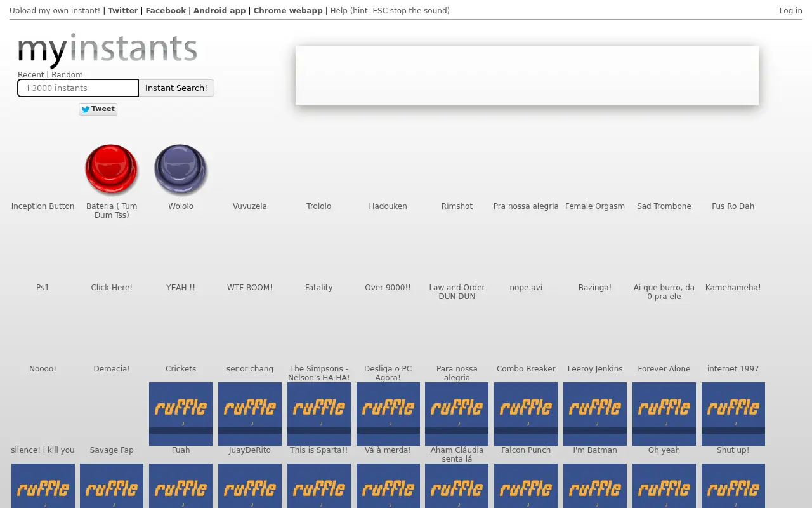The width and height of the screenshot is (812, 508).
Task: Click the Ruffle player above Falcon Punch
Action: [526, 414]
